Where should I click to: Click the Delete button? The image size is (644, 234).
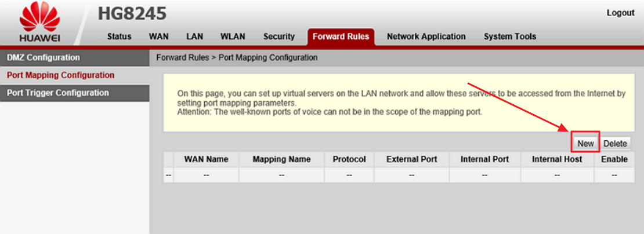pos(615,144)
